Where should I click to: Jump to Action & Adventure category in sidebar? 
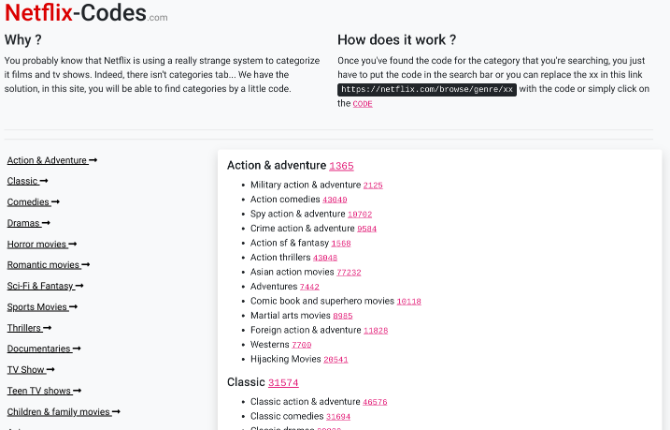tap(51, 160)
